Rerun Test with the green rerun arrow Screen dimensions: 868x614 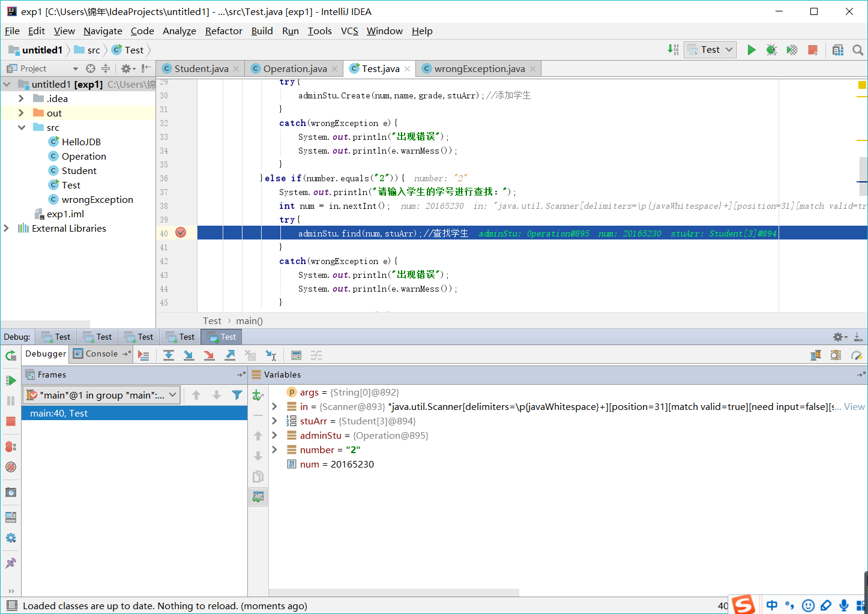(x=11, y=355)
